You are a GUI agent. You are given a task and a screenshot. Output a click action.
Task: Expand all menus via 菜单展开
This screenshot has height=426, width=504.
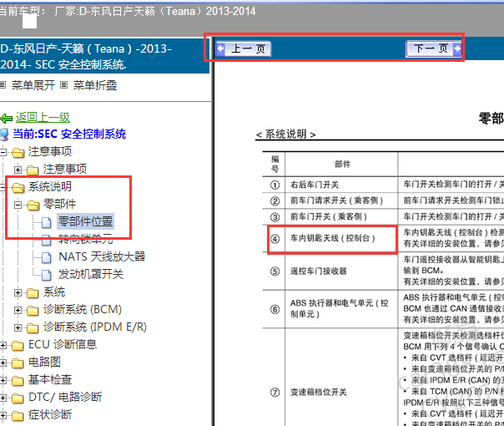[x=33, y=85]
